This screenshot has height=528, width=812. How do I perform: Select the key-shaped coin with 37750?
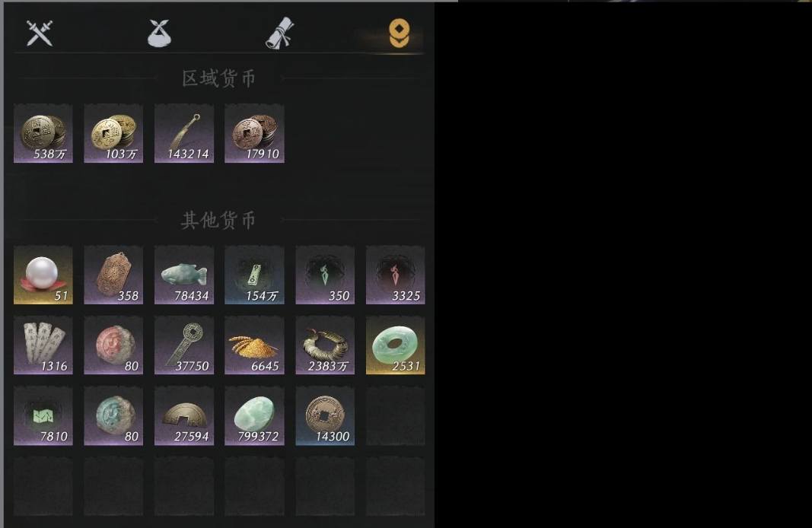pyautogui.click(x=184, y=345)
